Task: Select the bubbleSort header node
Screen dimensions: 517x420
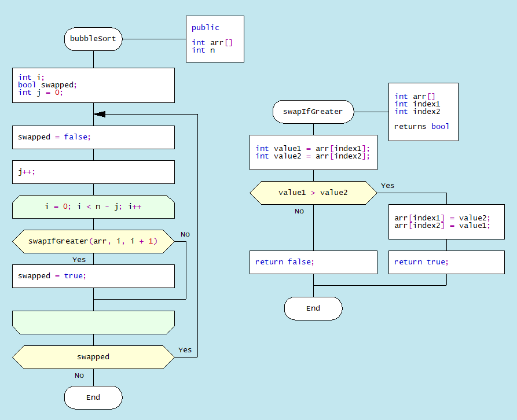Action: click(x=93, y=39)
